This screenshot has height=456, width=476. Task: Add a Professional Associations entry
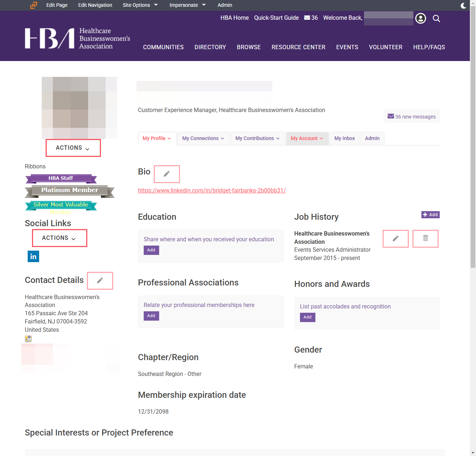151,316
